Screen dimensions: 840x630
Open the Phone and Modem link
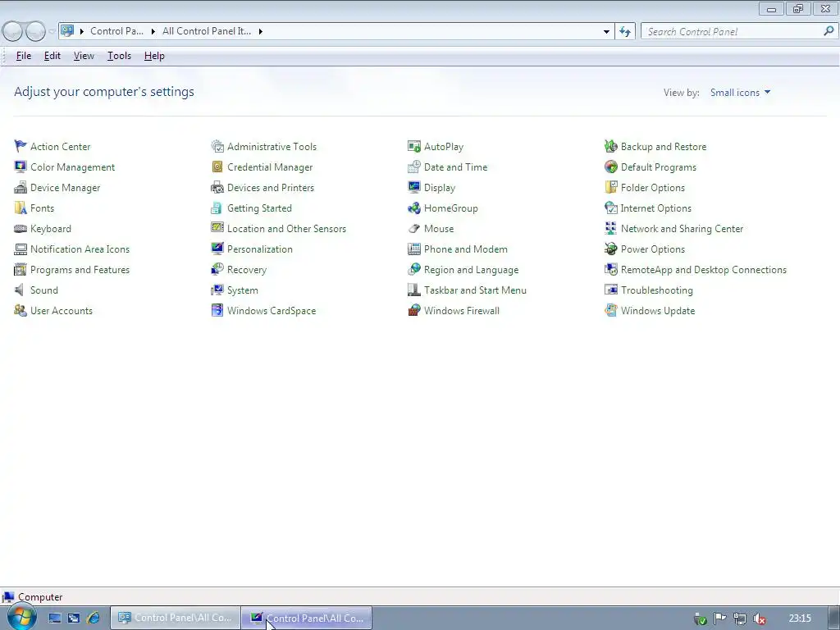coord(466,249)
